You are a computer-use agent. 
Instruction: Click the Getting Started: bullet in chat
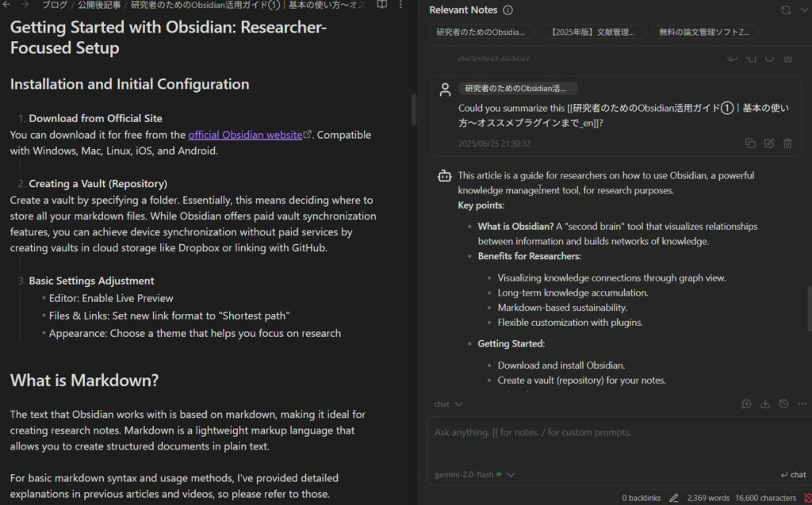pyautogui.click(x=511, y=343)
